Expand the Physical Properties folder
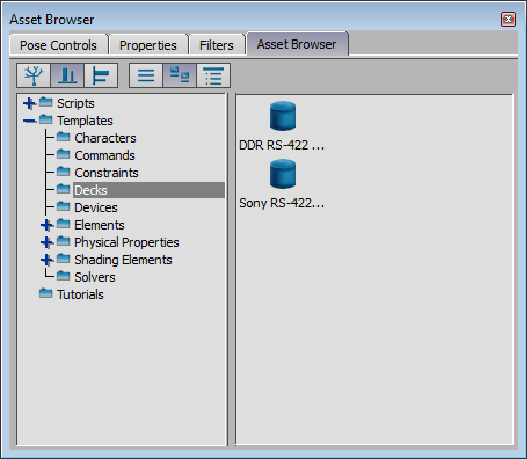The width and height of the screenshot is (527, 459). 47,242
